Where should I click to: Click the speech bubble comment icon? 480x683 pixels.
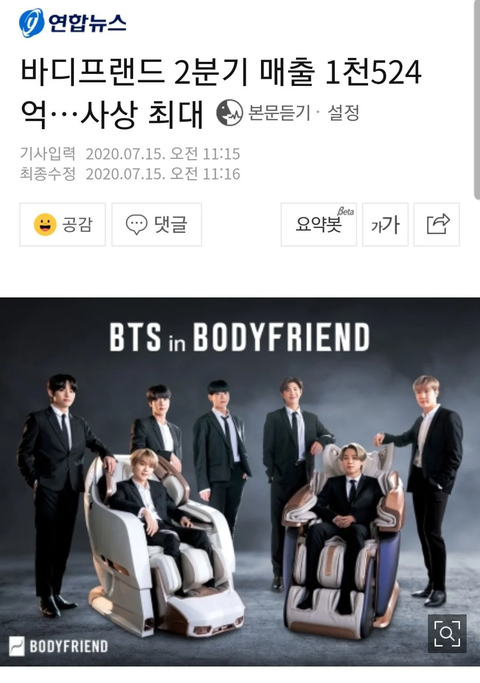136,225
